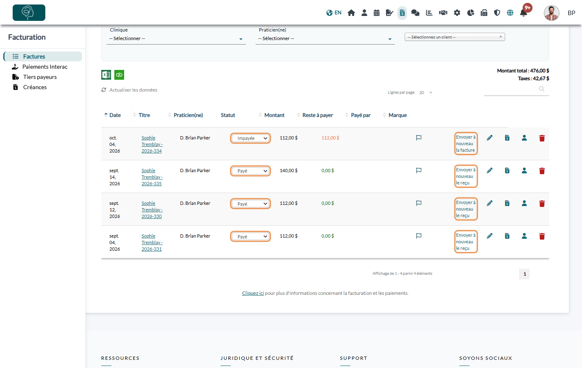
Task: Open the Praticien(ne) dropdown
Action: coord(325,39)
